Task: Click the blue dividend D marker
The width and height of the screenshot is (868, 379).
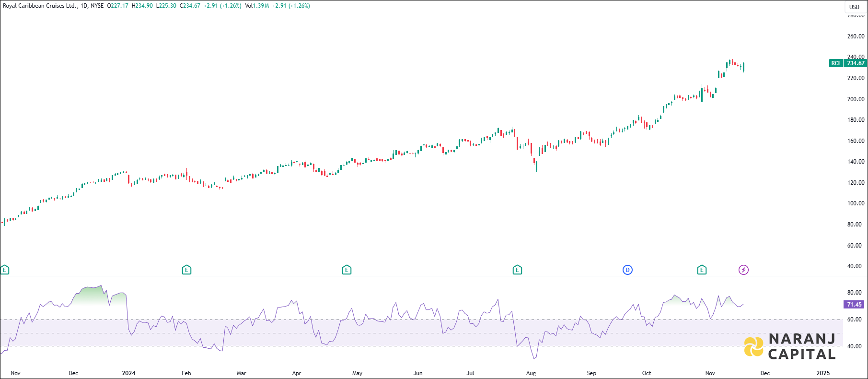Action: 627,270
